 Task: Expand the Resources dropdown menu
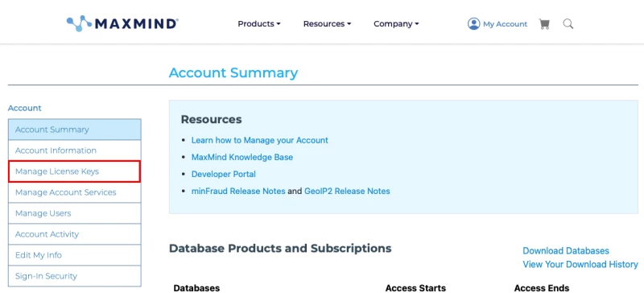tap(328, 24)
